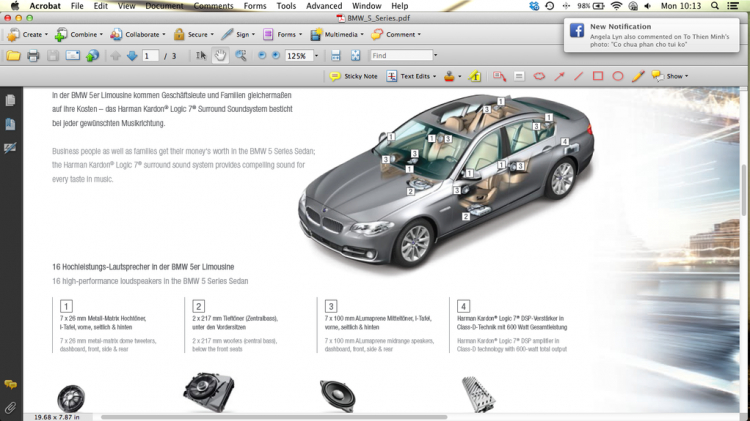This screenshot has width=750, height=421.
Task: Open a file with the folder icon
Action: click(x=13, y=56)
